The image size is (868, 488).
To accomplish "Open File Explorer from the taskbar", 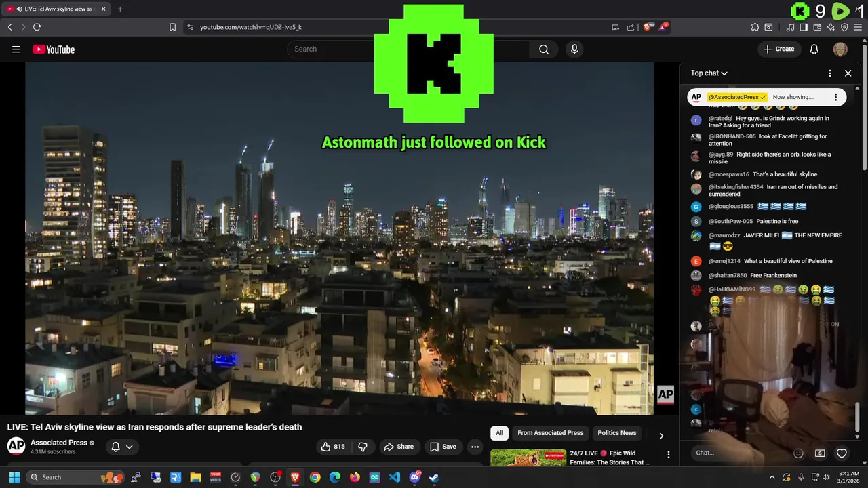I will click(x=196, y=477).
